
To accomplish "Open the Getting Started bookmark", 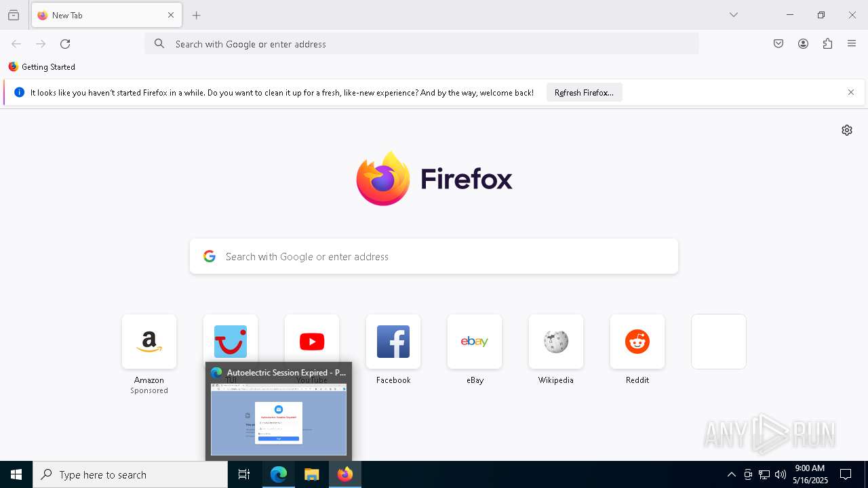I will pyautogui.click(x=41, y=67).
